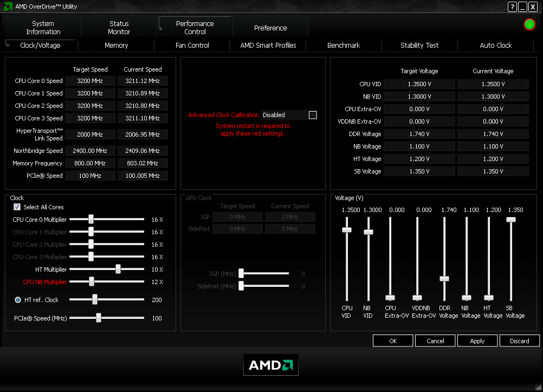This screenshot has width=543, height=392.
Task: Click the AMD logo at the bottom
Action: click(x=271, y=365)
